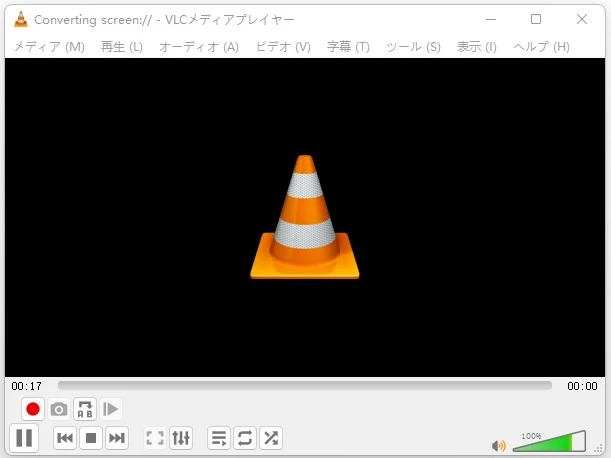Take a snapshot with the camera icon
This screenshot has height=458, width=611.
pos(59,409)
